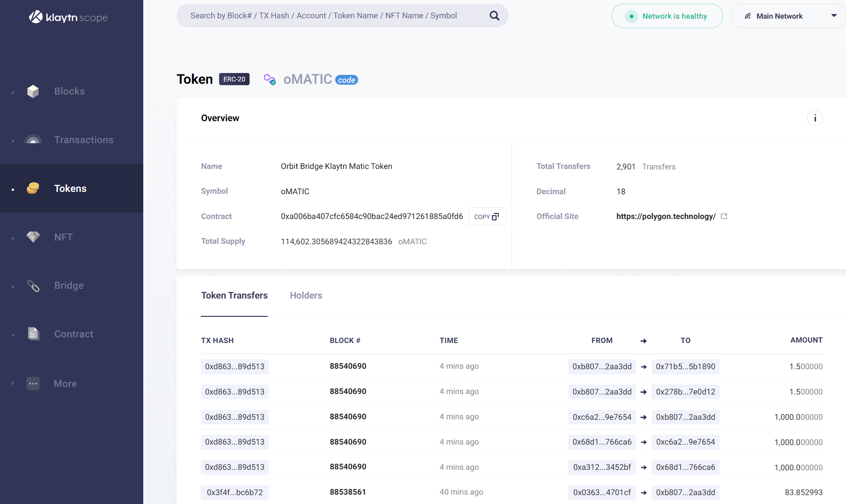Go to Transactions page

(x=84, y=140)
